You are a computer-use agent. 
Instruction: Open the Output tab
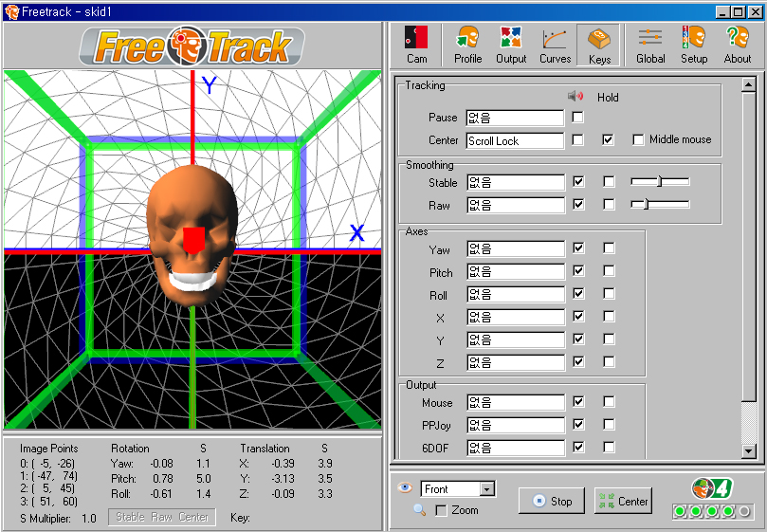coord(511,45)
